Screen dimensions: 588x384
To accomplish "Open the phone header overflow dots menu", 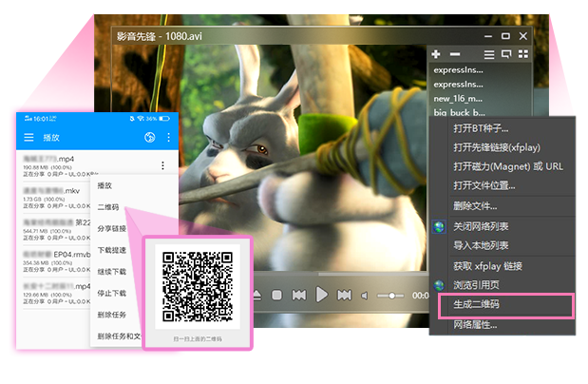I will [x=169, y=138].
